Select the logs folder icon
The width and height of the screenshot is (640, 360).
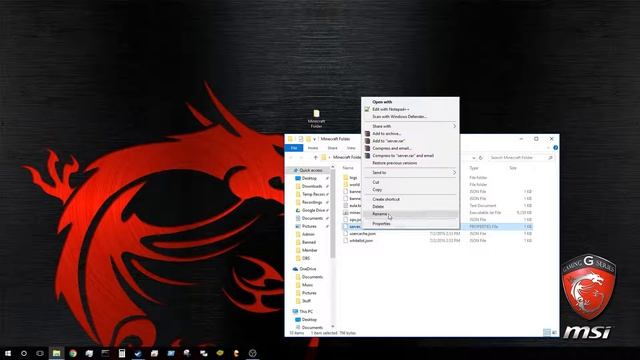(346, 178)
